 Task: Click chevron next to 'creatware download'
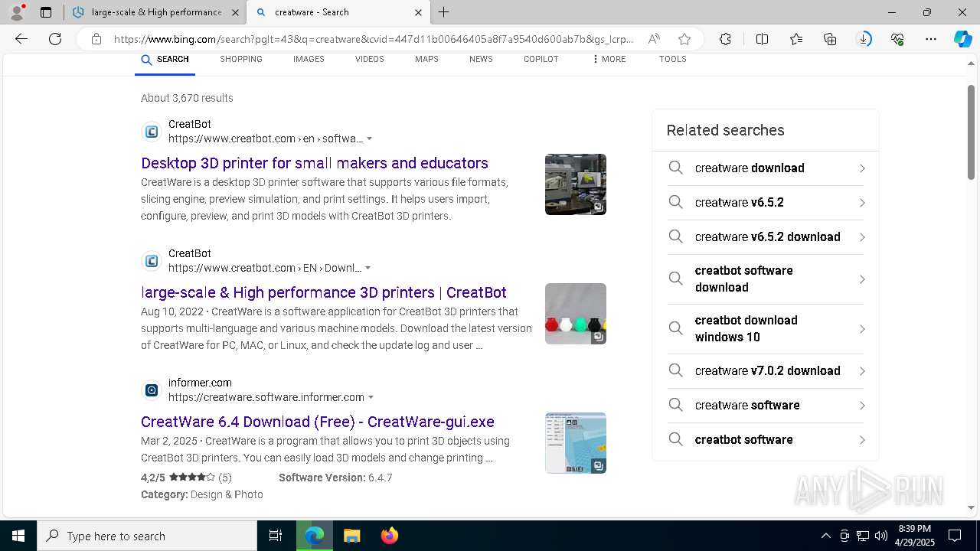click(x=862, y=168)
